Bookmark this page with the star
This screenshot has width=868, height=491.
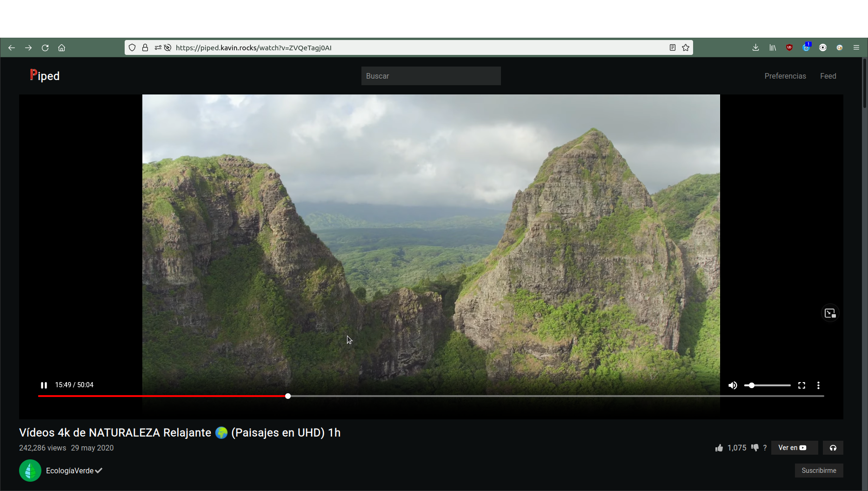(x=686, y=47)
